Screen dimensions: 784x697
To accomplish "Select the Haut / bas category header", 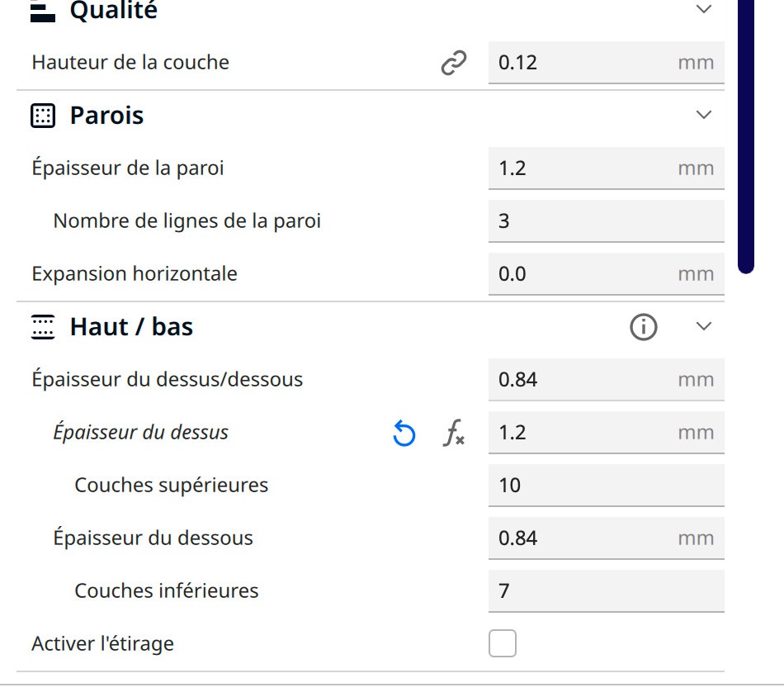I will pos(131,327).
